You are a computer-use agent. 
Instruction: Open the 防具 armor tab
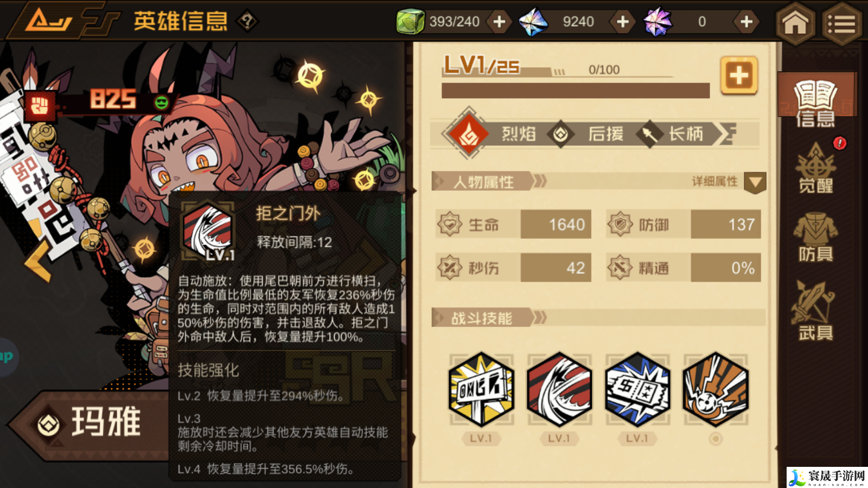815,237
